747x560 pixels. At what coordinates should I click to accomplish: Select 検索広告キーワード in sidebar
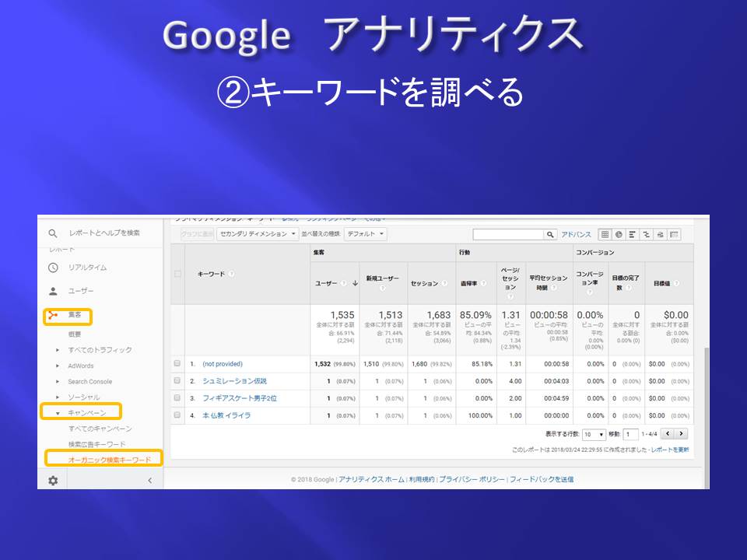point(96,444)
